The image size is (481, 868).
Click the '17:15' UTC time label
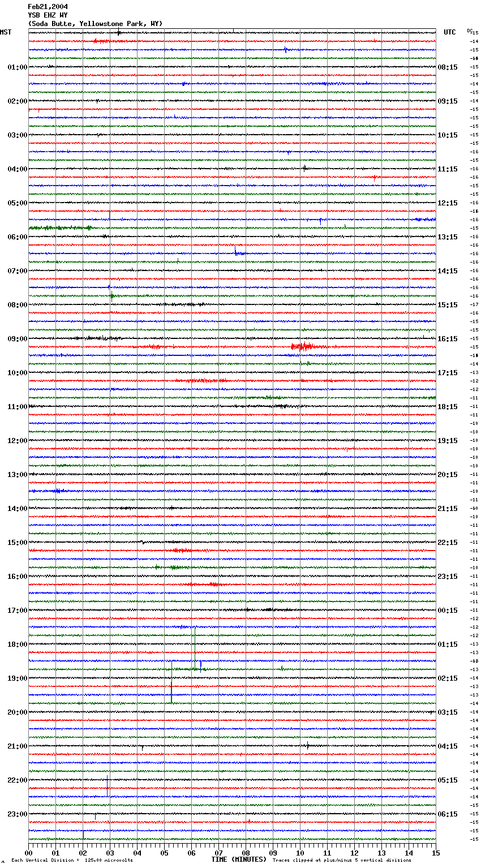pyautogui.click(x=448, y=373)
